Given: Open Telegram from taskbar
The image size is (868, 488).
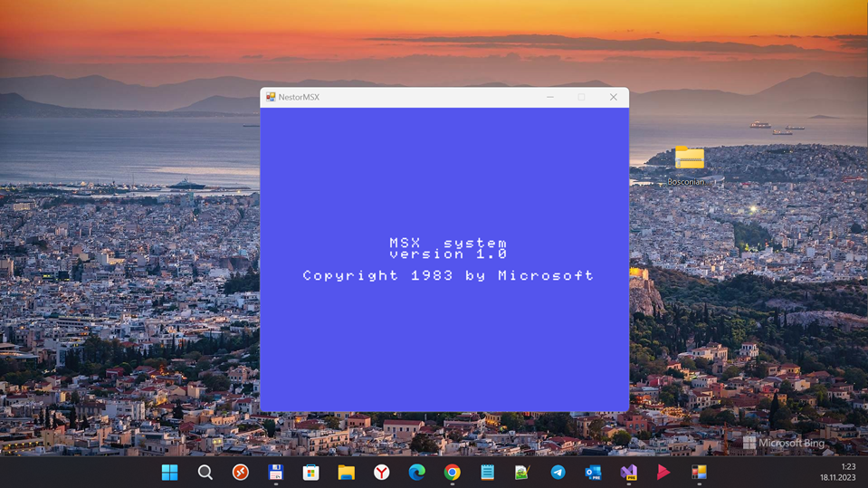Looking at the screenshot, I should pyautogui.click(x=558, y=472).
